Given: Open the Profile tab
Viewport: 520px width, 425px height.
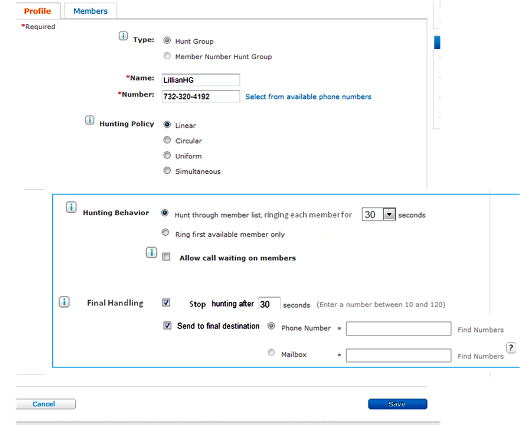Looking at the screenshot, I should pos(37,11).
